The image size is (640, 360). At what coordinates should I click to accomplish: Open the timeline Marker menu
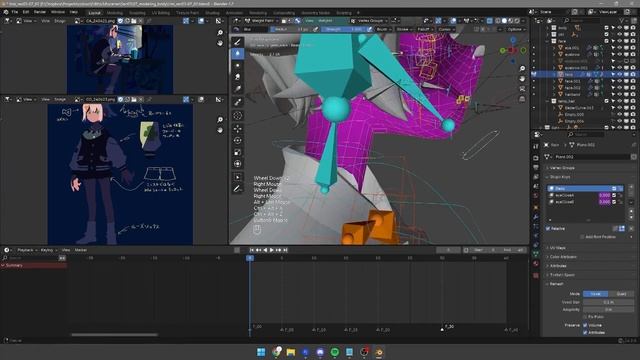pos(80,250)
